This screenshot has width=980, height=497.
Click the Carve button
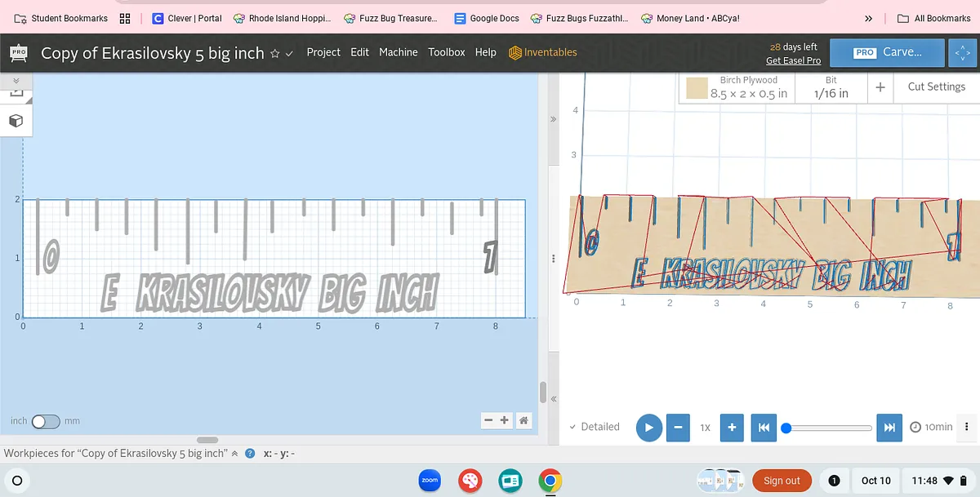point(888,52)
